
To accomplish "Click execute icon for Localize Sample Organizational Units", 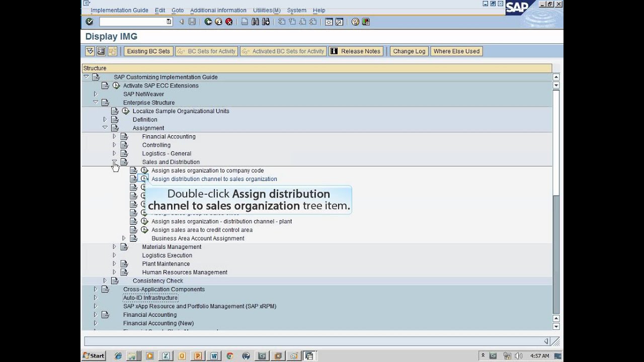I will tap(126, 111).
